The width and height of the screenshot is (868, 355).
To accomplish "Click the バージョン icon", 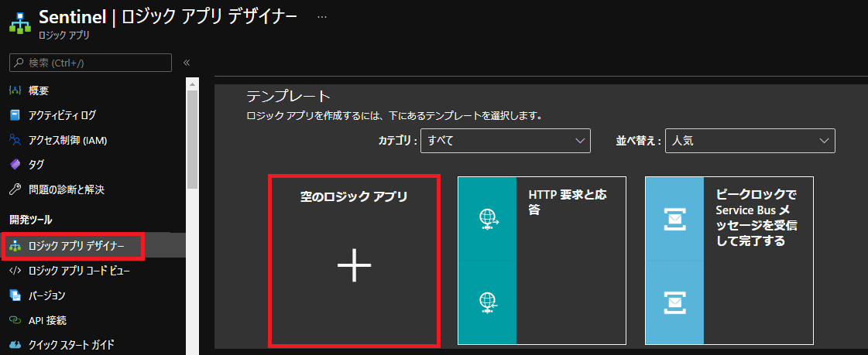I will tap(15, 295).
